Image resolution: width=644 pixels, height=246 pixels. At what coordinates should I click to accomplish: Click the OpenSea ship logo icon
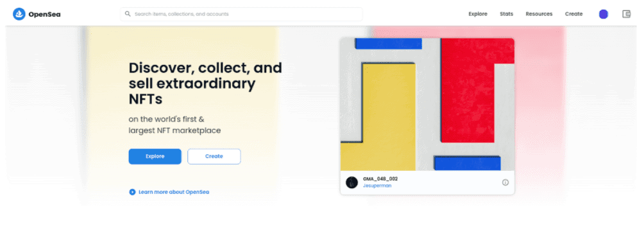point(19,14)
